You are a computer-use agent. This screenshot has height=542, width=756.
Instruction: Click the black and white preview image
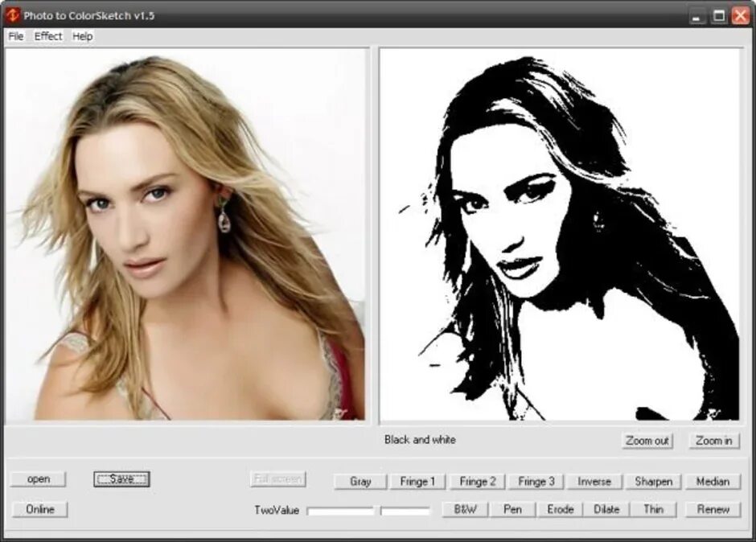click(559, 236)
